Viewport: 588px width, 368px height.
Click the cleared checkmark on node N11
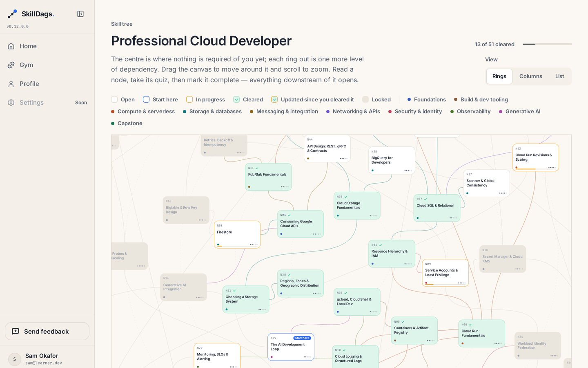click(x=257, y=168)
